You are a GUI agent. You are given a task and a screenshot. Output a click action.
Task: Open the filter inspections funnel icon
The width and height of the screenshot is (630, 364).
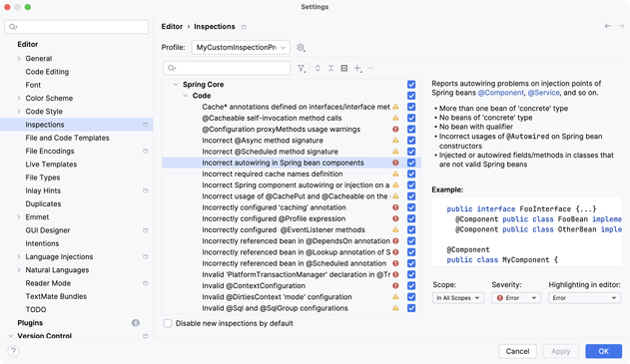click(x=302, y=68)
